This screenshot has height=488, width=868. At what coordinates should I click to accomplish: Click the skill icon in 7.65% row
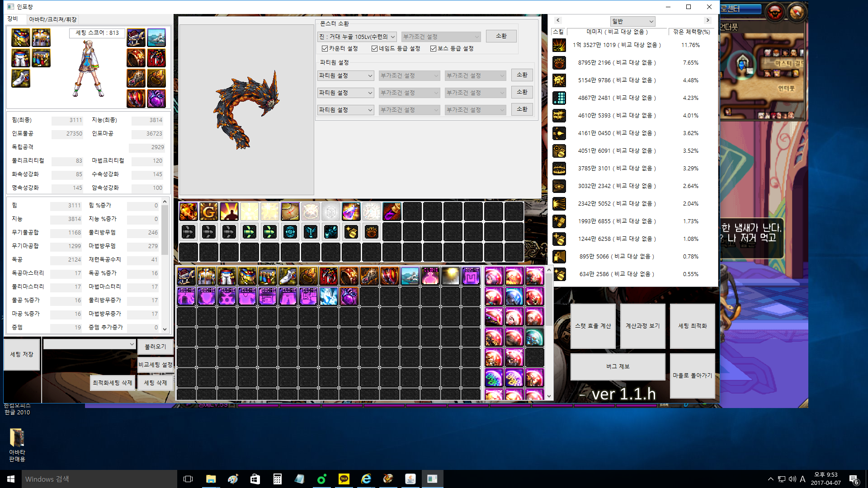click(x=559, y=63)
